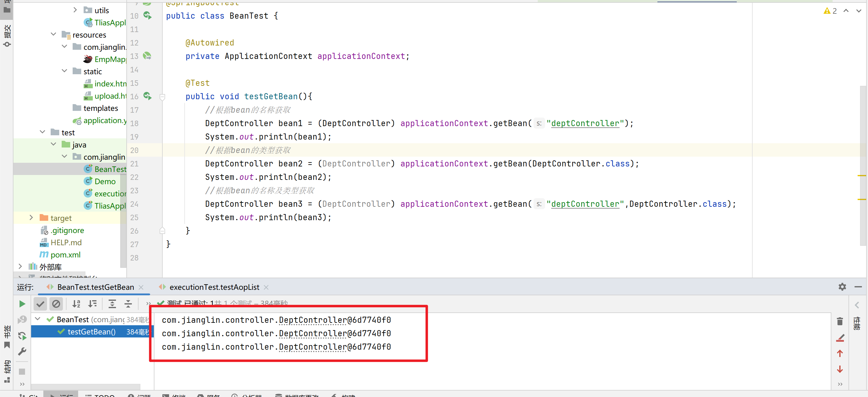Expand the target folder
The width and height of the screenshot is (868, 397).
(31, 217)
